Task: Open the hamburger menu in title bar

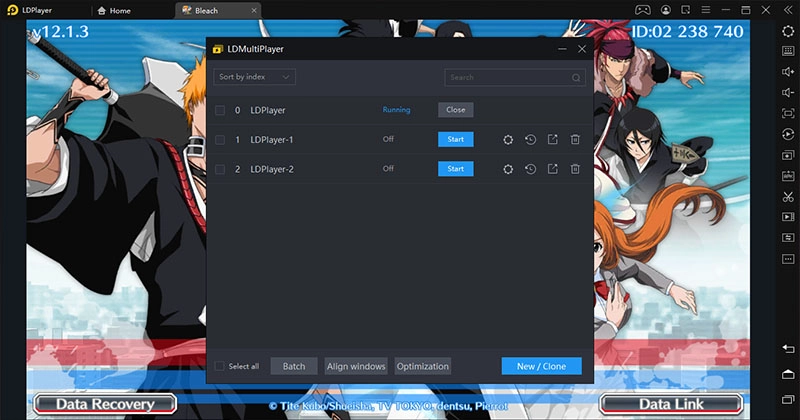Action: point(706,10)
